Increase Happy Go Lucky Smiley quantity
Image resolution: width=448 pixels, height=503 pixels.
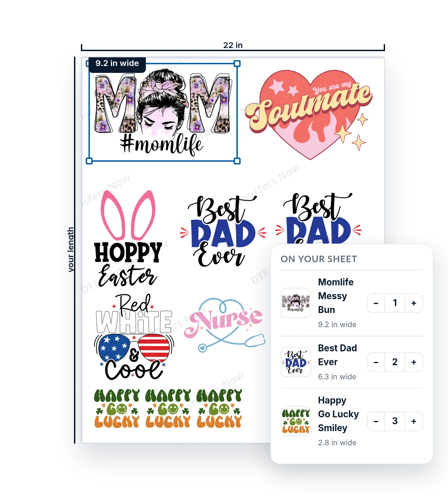(x=414, y=421)
